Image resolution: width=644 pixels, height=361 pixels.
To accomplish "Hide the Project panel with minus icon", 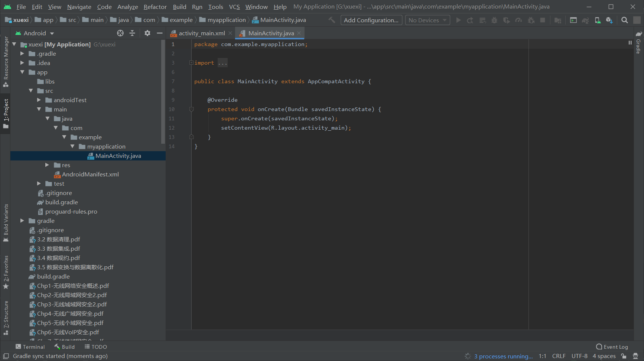I will click(x=160, y=33).
